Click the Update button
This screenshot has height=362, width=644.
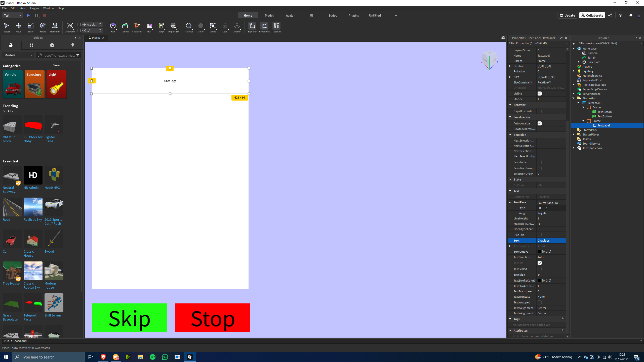click(x=567, y=15)
